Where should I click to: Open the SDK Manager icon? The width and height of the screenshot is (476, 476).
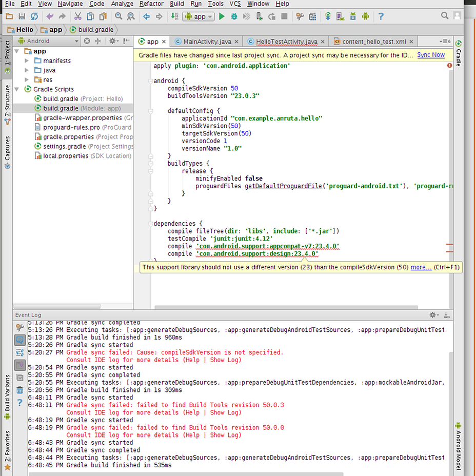[x=353, y=16]
